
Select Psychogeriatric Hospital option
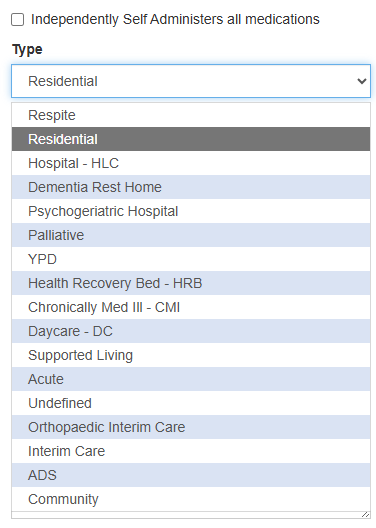point(191,211)
